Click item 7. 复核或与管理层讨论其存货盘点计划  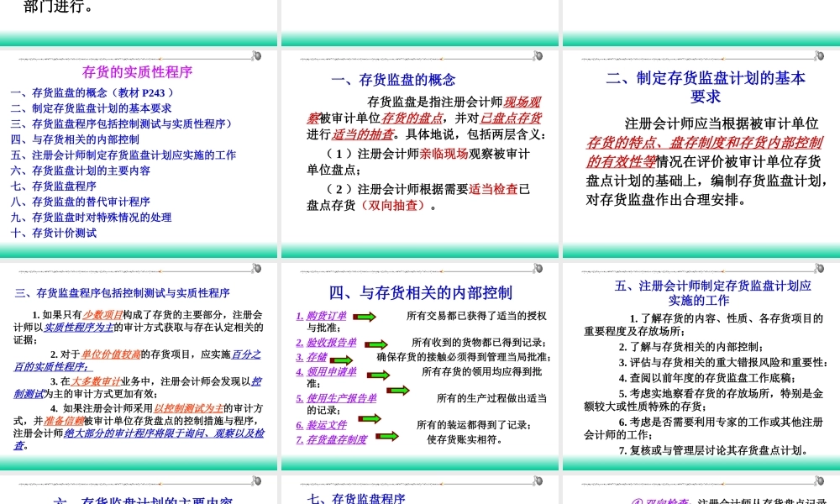pos(713,450)
